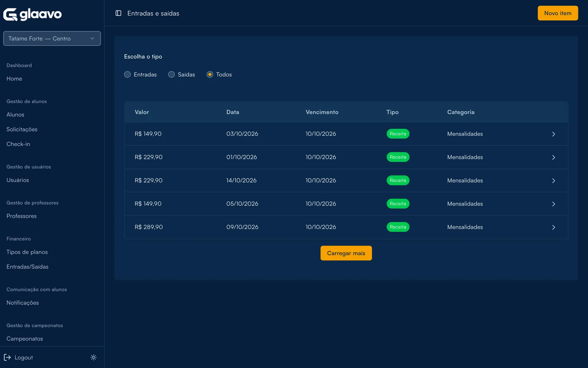Screen dimensions: 588x368
Task: Expand the row dated 01/10/2026
Action: tap(553, 157)
